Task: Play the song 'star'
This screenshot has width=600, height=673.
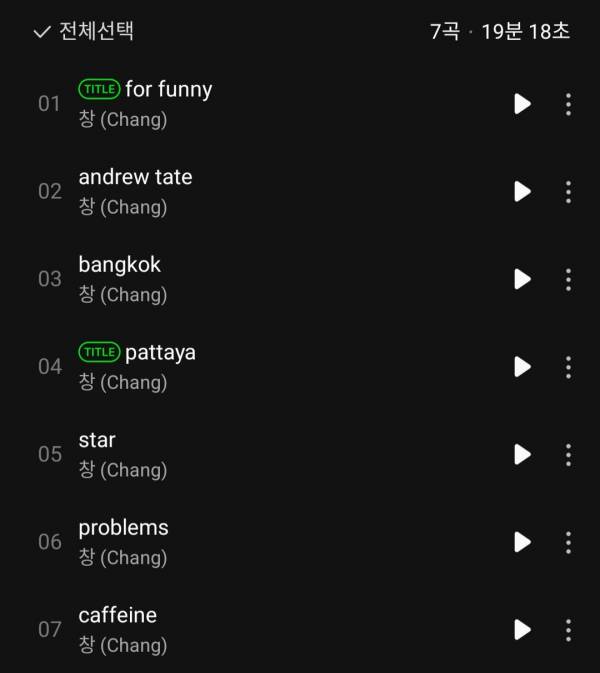Action: click(x=522, y=454)
